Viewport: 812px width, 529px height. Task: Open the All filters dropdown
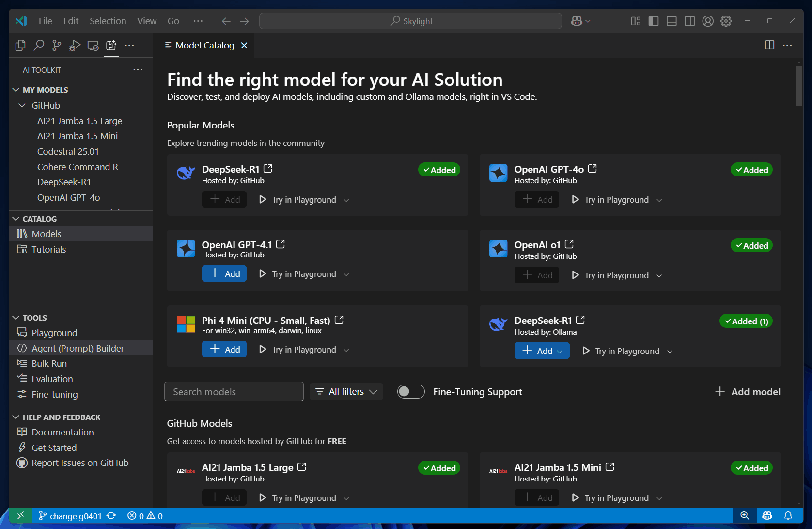(346, 391)
